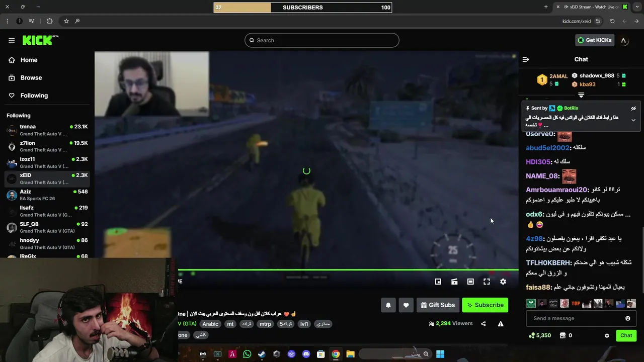Open 2AMAL top gifter profile
The height and width of the screenshot is (362, 644).
click(x=558, y=76)
